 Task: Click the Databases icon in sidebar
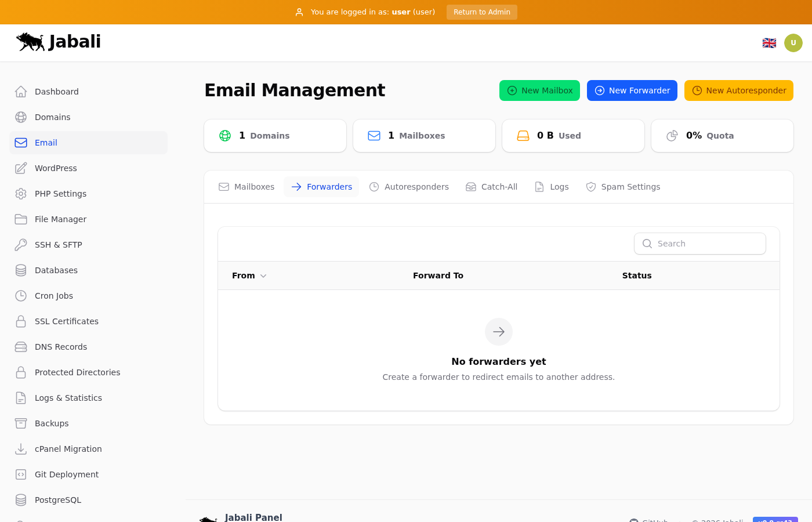(21, 270)
